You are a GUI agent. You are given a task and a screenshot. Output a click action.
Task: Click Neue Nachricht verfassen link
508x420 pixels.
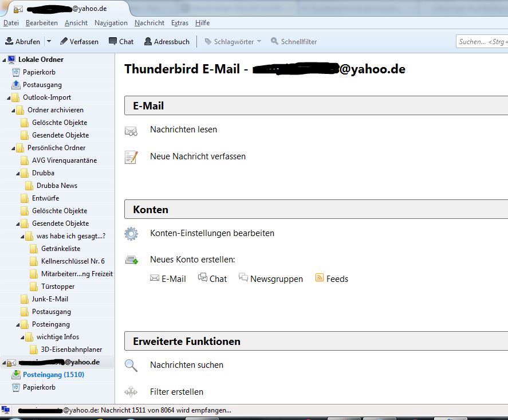[x=198, y=156]
